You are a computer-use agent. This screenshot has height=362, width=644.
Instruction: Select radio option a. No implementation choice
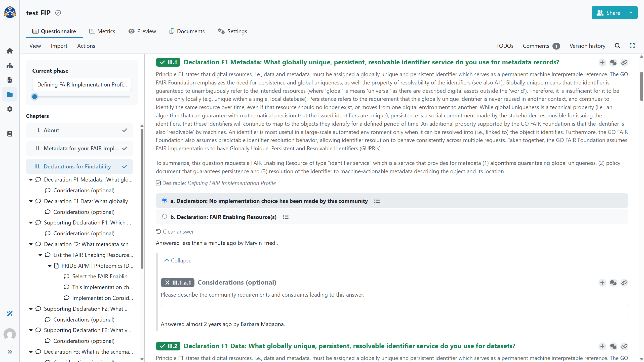(165, 200)
